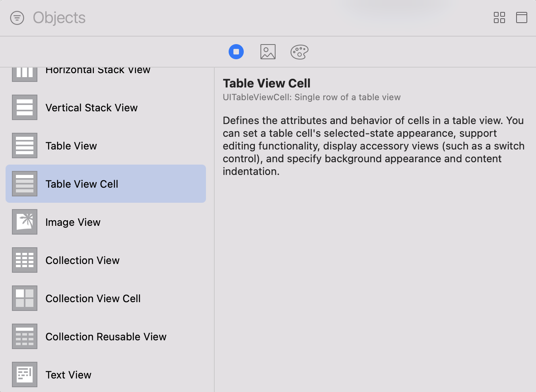Switch to the Image library tab
The height and width of the screenshot is (392, 536).
click(268, 52)
